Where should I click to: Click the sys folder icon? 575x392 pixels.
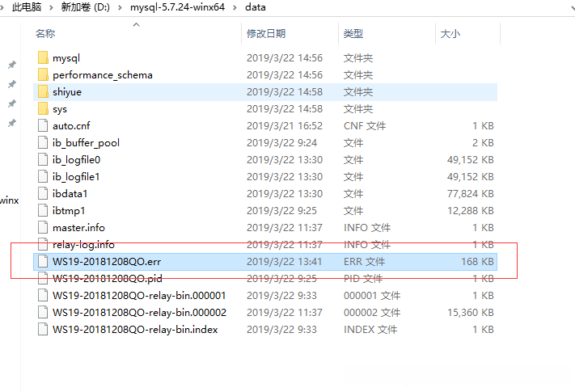click(43, 109)
